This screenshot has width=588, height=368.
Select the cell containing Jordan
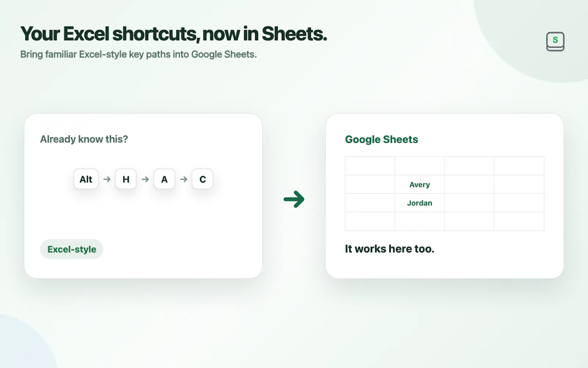[x=420, y=203]
